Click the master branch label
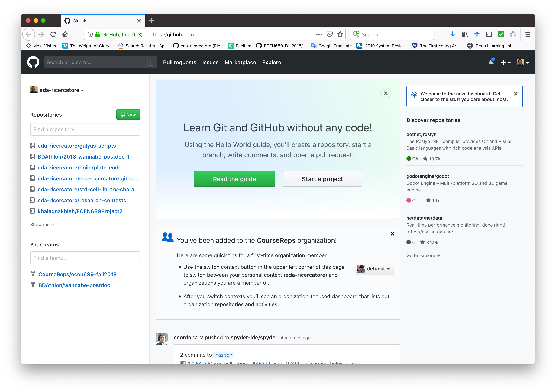 click(x=224, y=355)
